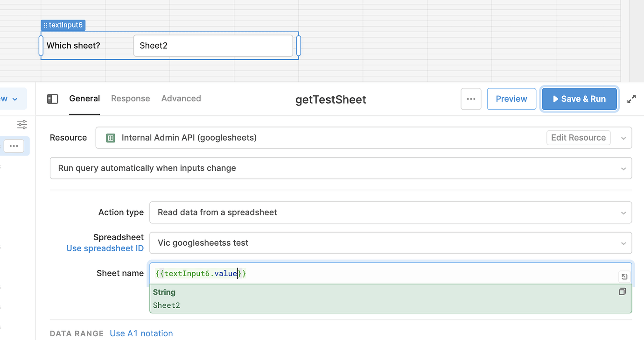
Task: Click the Use A1 notation link
Action: (141, 333)
